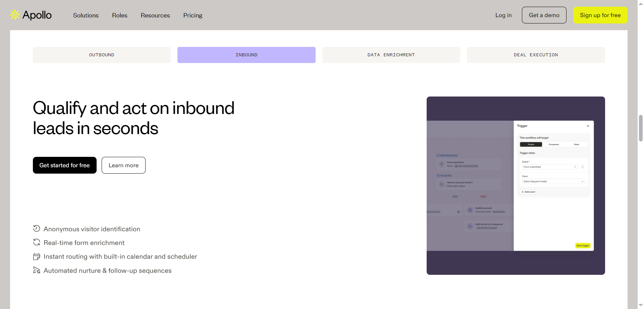Switch workflow target to Companies
The width and height of the screenshot is (644, 309).
(554, 144)
